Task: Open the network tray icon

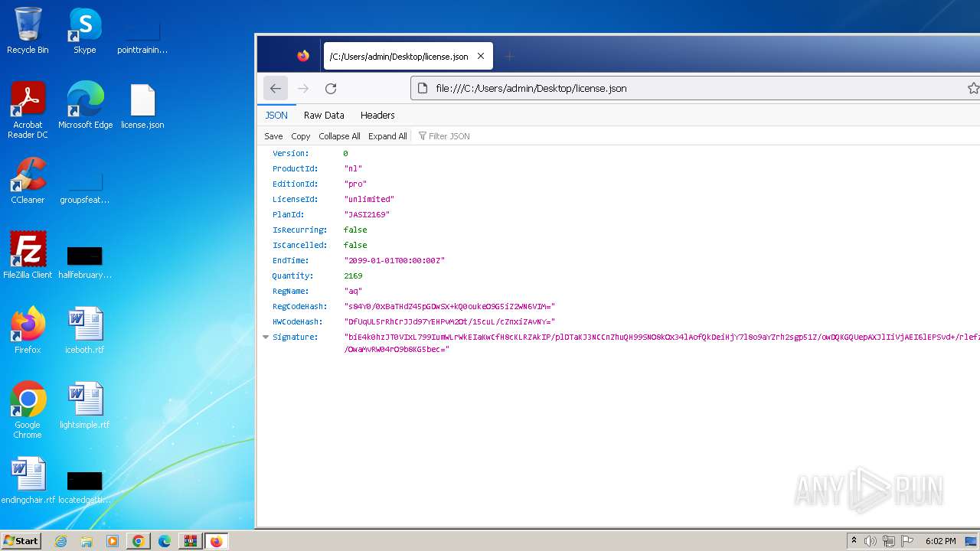Action: click(x=889, y=541)
